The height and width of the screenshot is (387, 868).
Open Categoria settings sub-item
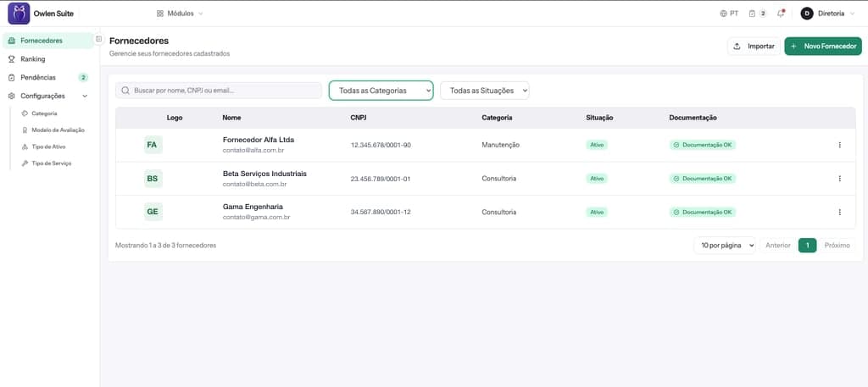[44, 113]
